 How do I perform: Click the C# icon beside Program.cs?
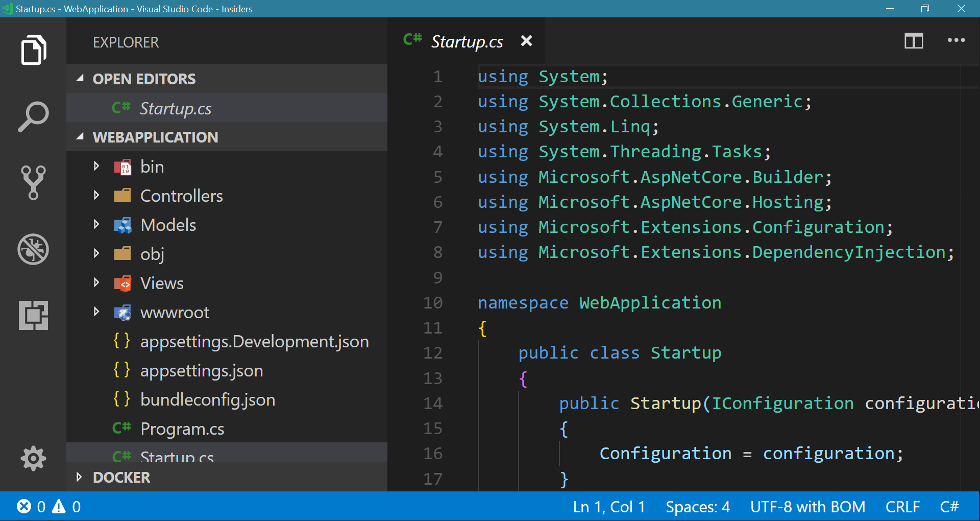[x=121, y=428]
